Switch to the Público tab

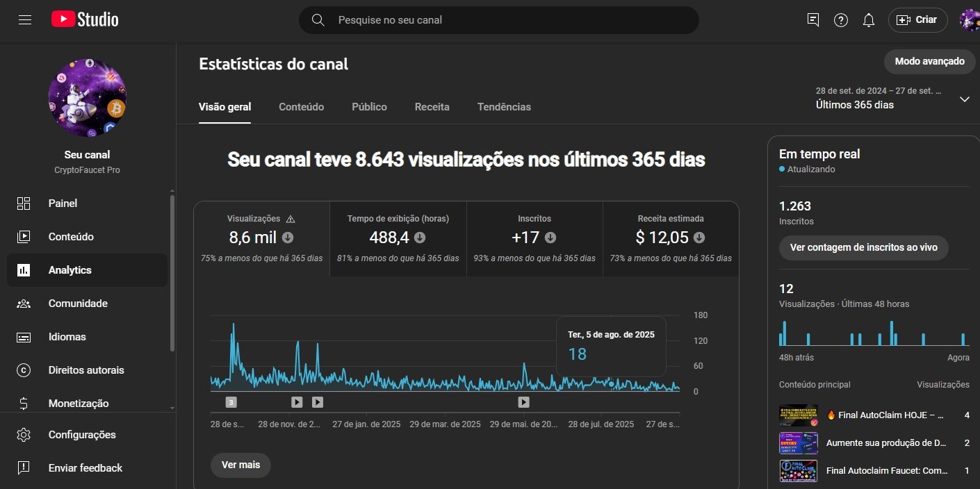pyautogui.click(x=369, y=107)
